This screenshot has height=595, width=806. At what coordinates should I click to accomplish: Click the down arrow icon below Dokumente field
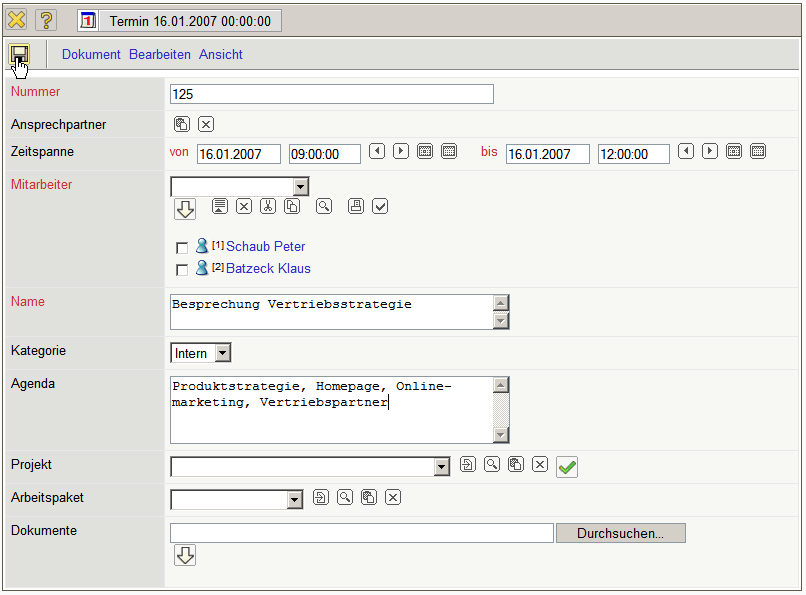coord(185,555)
